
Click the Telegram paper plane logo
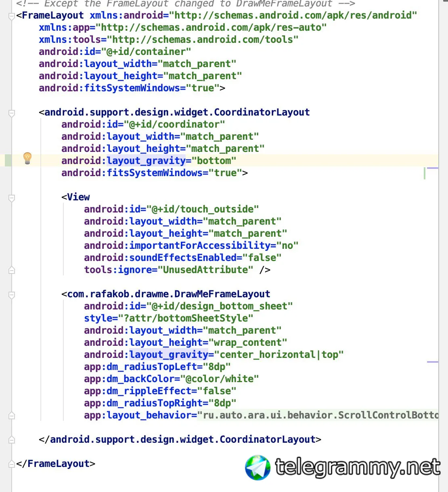pyautogui.click(x=258, y=468)
